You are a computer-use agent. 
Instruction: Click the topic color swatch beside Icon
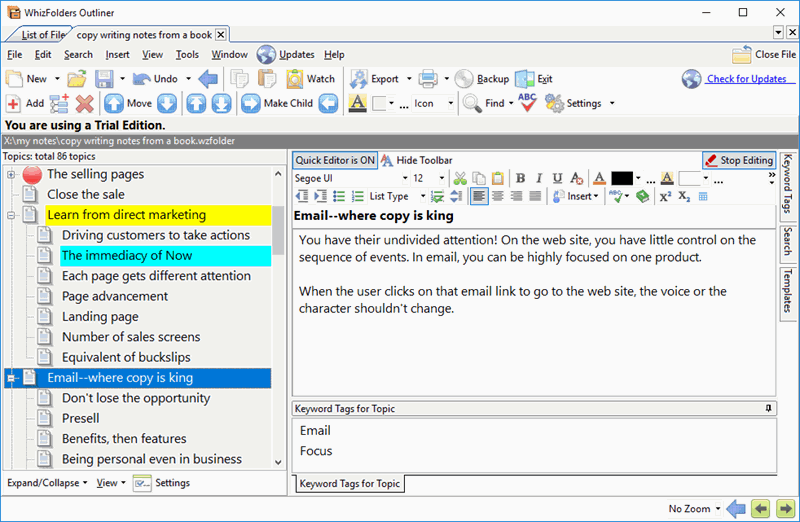(379, 104)
